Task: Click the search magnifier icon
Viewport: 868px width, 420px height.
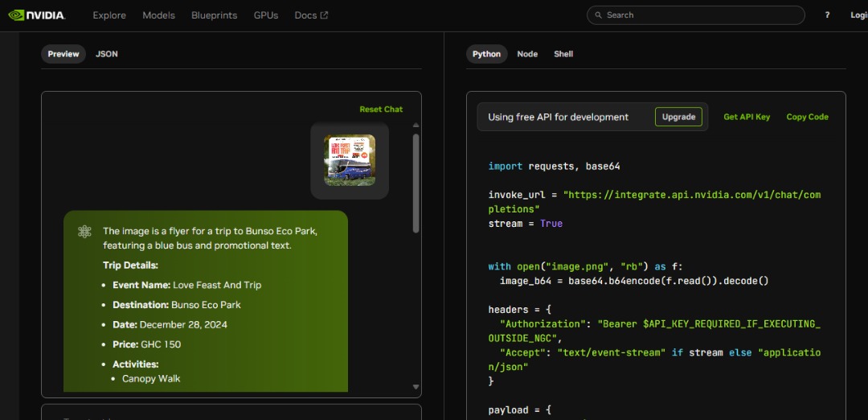Action: pos(598,15)
